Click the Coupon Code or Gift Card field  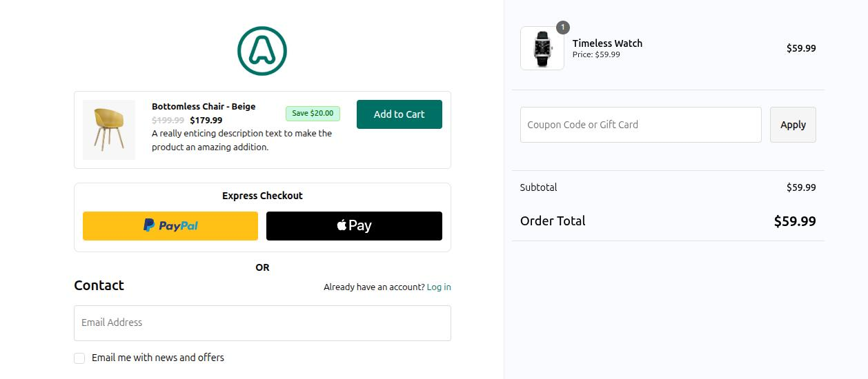coord(640,125)
